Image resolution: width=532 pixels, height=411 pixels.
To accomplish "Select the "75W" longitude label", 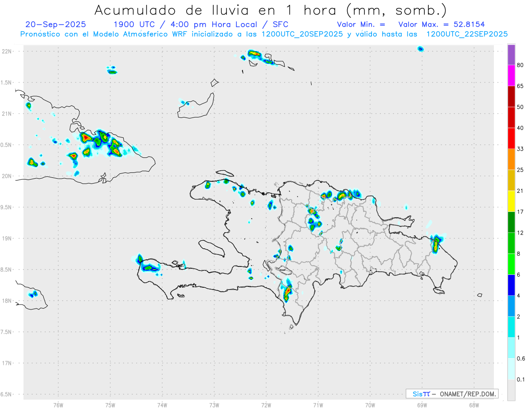I will (110, 405).
